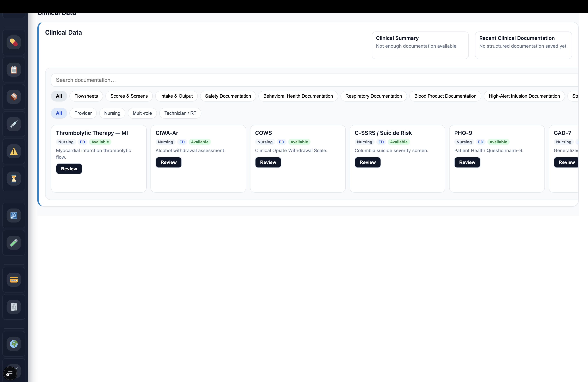Image resolution: width=588 pixels, height=382 pixels.
Task: Open the globe sidebar icon
Action: (14, 344)
